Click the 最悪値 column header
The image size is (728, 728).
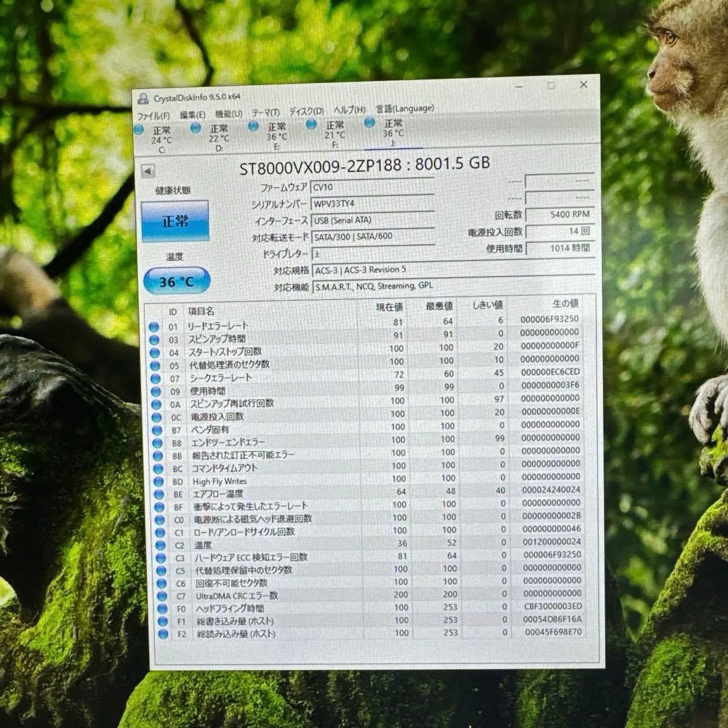(439, 306)
